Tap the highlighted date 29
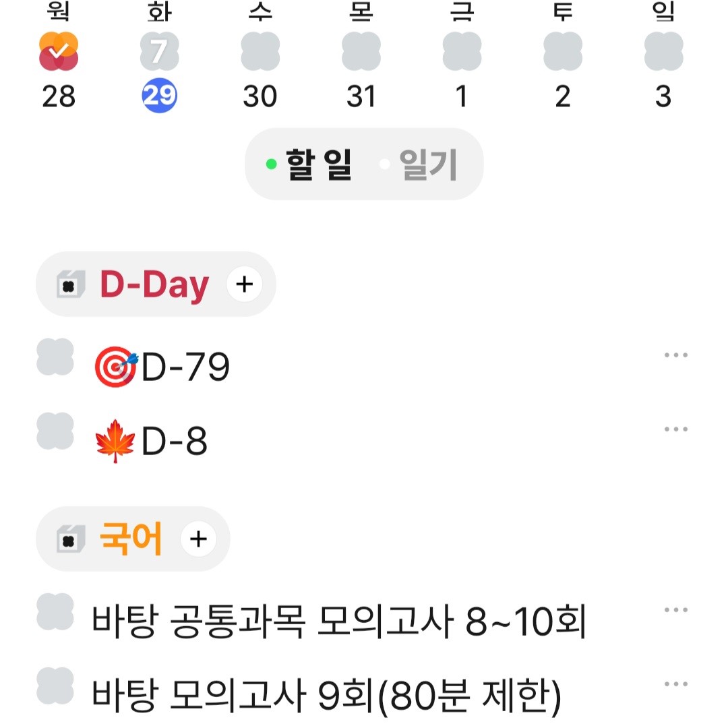 159,96
